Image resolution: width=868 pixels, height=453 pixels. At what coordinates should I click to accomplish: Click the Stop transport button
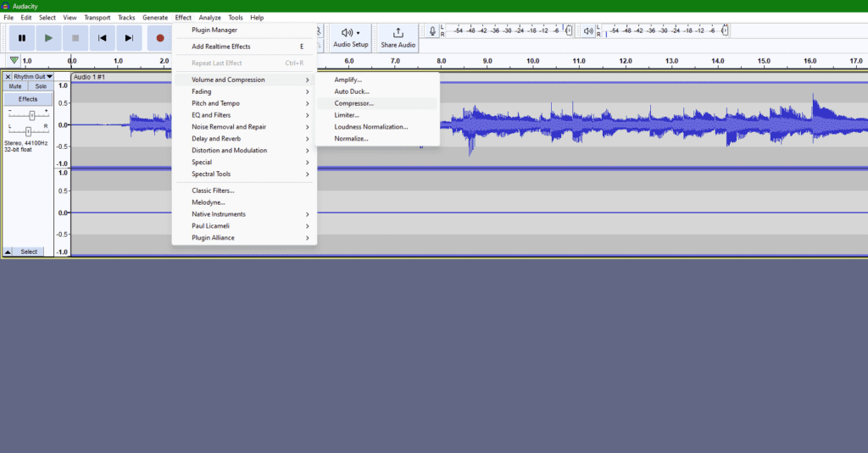(x=75, y=38)
